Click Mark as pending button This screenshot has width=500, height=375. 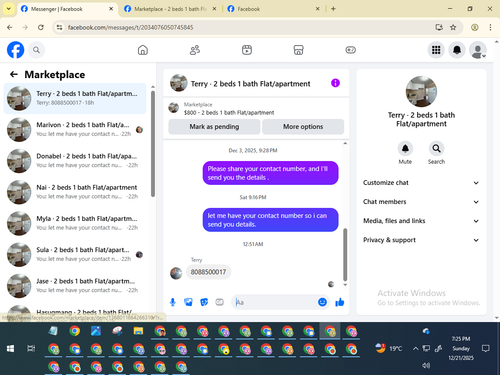pos(214,127)
